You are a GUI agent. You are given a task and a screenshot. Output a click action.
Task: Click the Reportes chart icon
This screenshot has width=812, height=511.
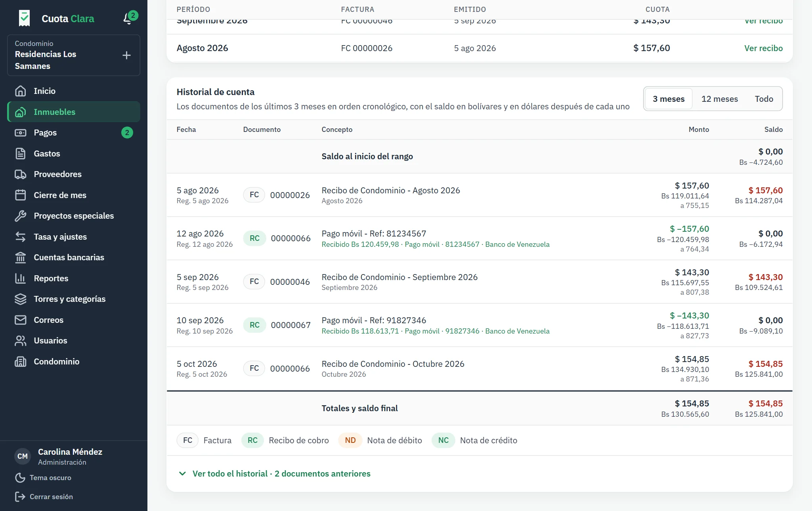(x=21, y=278)
